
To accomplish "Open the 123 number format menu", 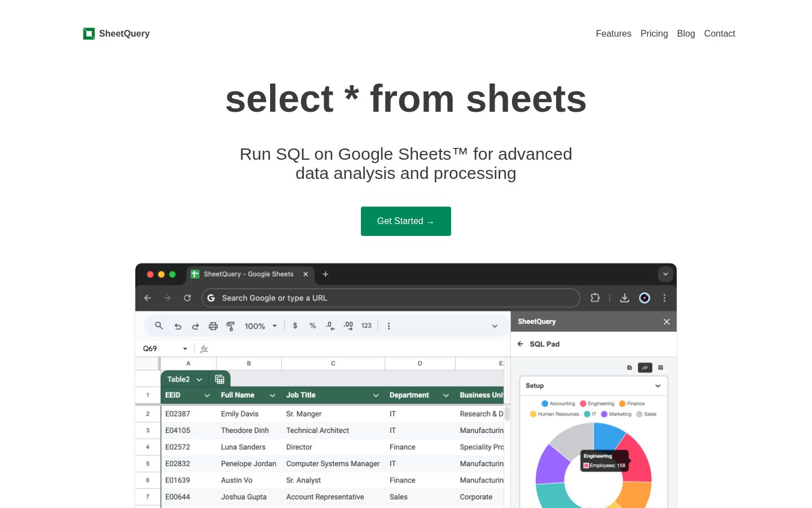I will (367, 326).
